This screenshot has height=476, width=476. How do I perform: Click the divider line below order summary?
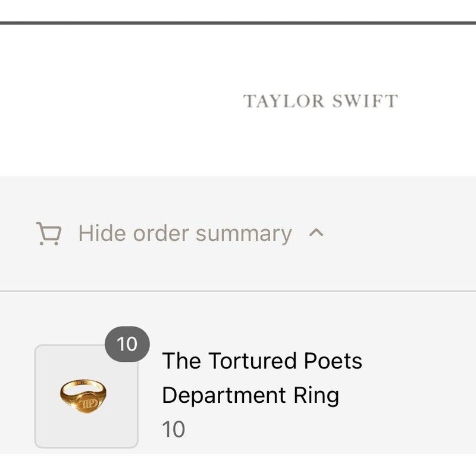coord(238,291)
